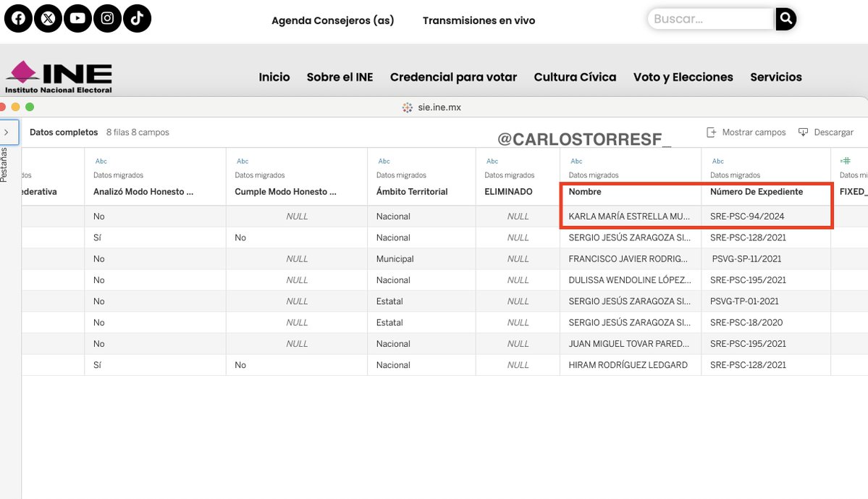This screenshot has height=499, width=868.
Task: Click the ELIMINADO column header
Action: pos(508,192)
